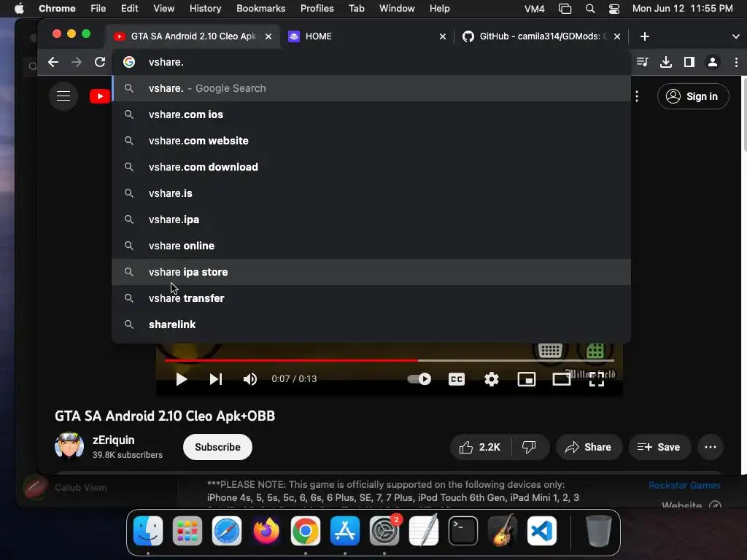Toggle the autoplay switch
747x560 pixels.
(x=419, y=379)
